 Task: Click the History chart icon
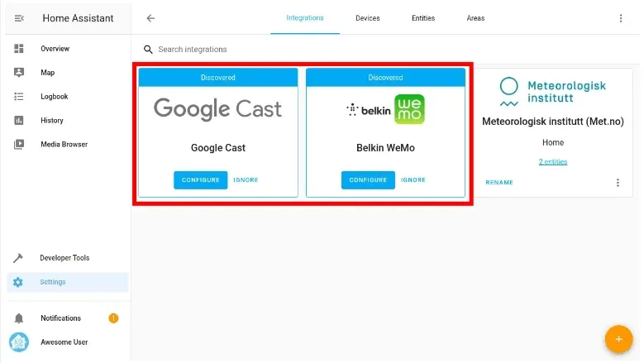pos(19,121)
